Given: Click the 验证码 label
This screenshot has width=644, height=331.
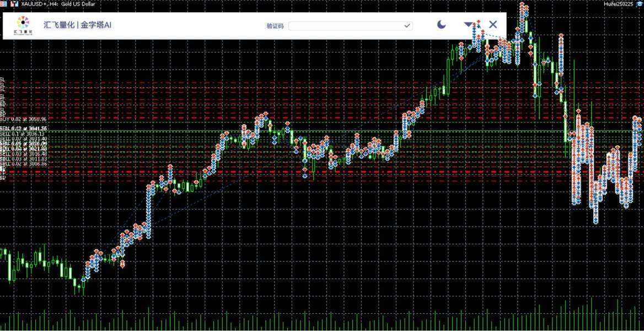Looking at the screenshot, I should click(x=275, y=26).
